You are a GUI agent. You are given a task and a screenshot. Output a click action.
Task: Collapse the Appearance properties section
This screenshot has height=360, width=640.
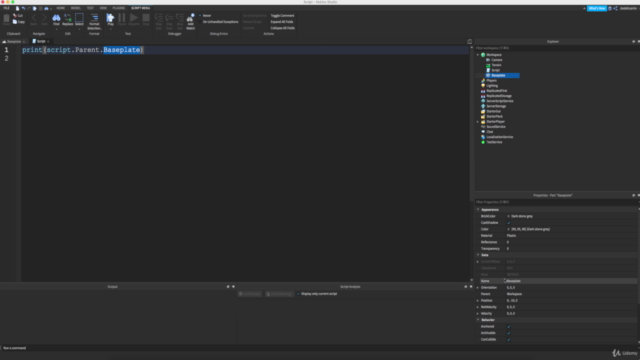pyautogui.click(x=478, y=209)
